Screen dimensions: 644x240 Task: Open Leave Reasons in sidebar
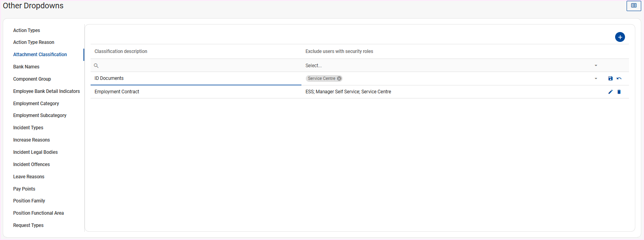point(28,177)
